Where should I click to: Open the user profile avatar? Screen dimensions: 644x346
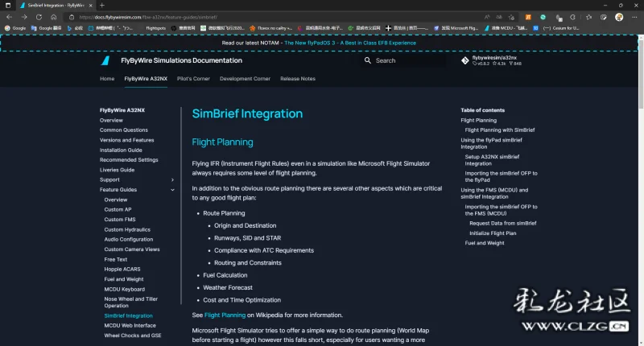[619, 17]
